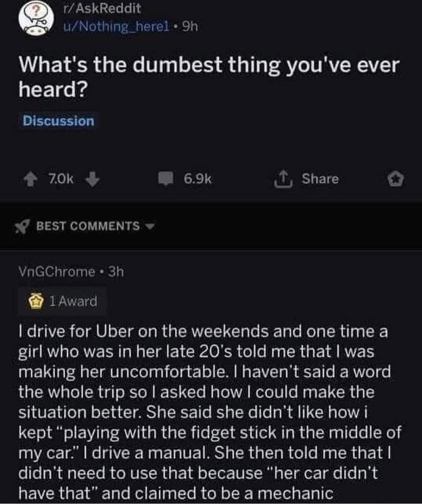Open user Nothing_here1's profile
This screenshot has height=504, width=422.
pyautogui.click(x=115, y=27)
